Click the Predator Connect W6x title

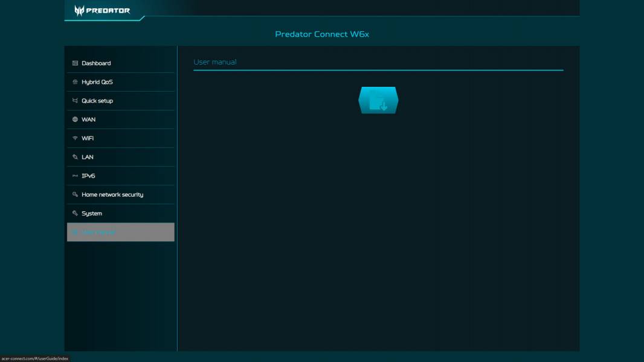(322, 34)
